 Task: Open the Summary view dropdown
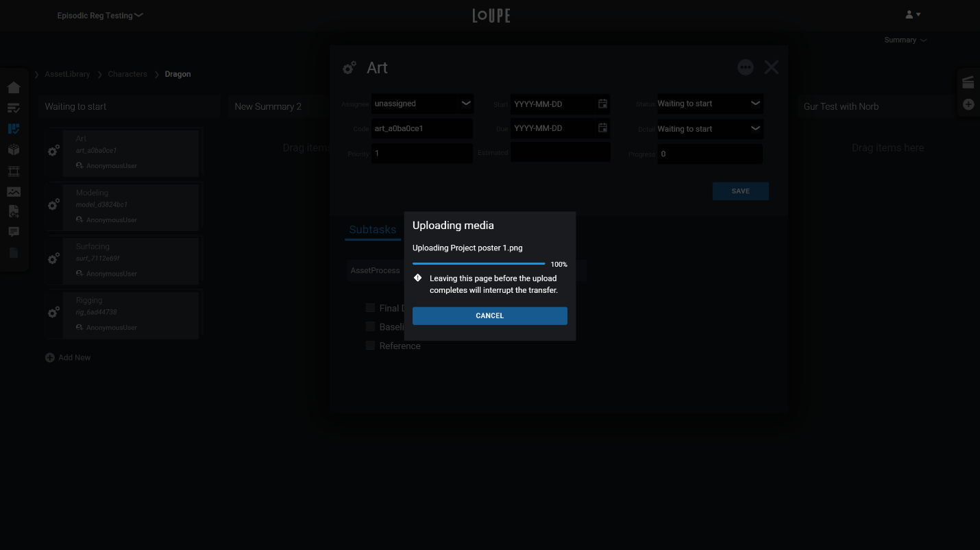pos(905,40)
